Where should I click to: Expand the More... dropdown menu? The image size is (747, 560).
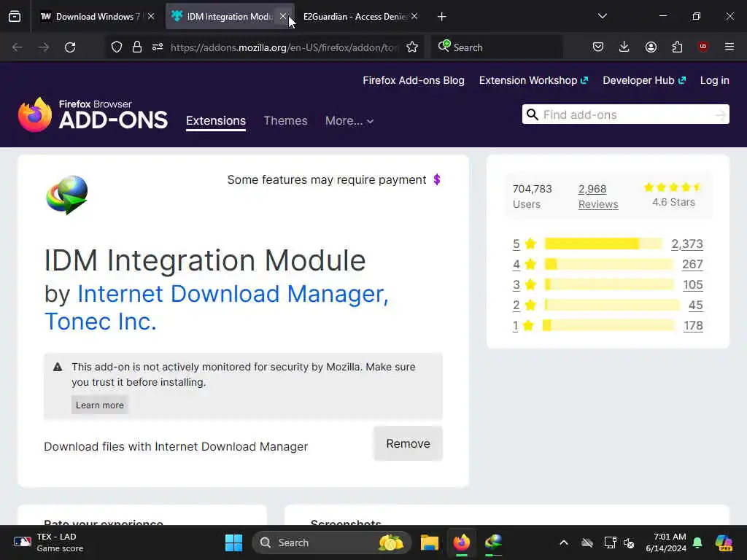pos(349,120)
